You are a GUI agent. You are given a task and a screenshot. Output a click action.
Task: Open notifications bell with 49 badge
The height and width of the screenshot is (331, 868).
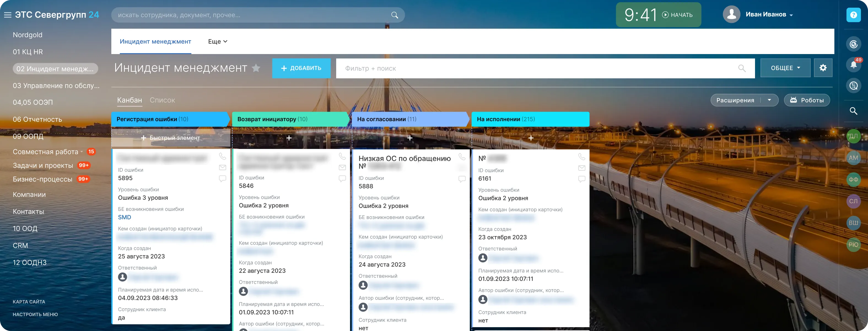pyautogui.click(x=853, y=64)
